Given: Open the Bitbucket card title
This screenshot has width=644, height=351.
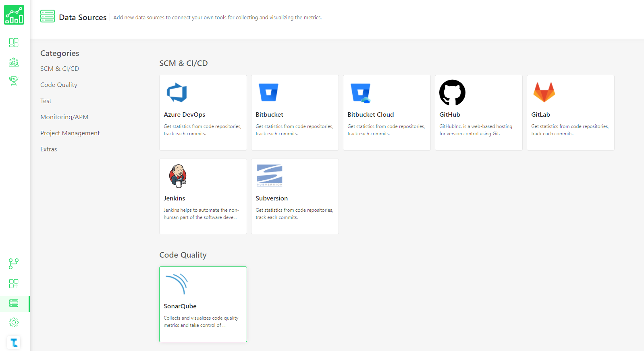Looking at the screenshot, I should [x=270, y=115].
